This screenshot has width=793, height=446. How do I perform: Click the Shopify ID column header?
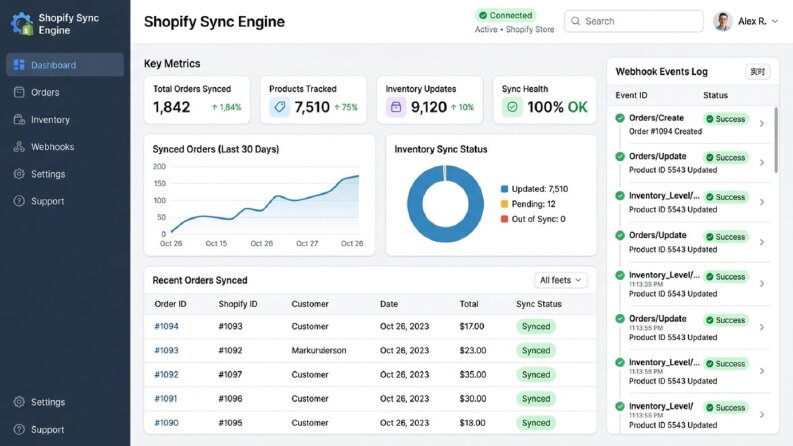[x=238, y=304]
